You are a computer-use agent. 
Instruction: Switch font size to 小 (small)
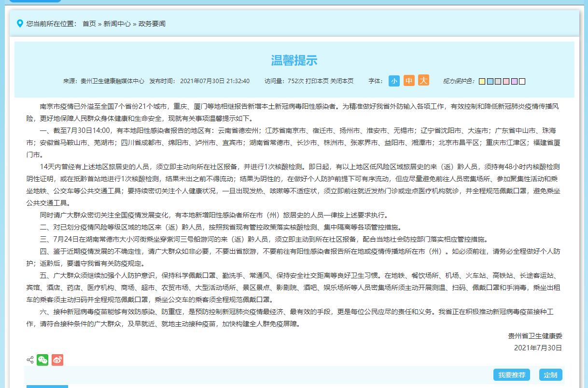coord(394,81)
